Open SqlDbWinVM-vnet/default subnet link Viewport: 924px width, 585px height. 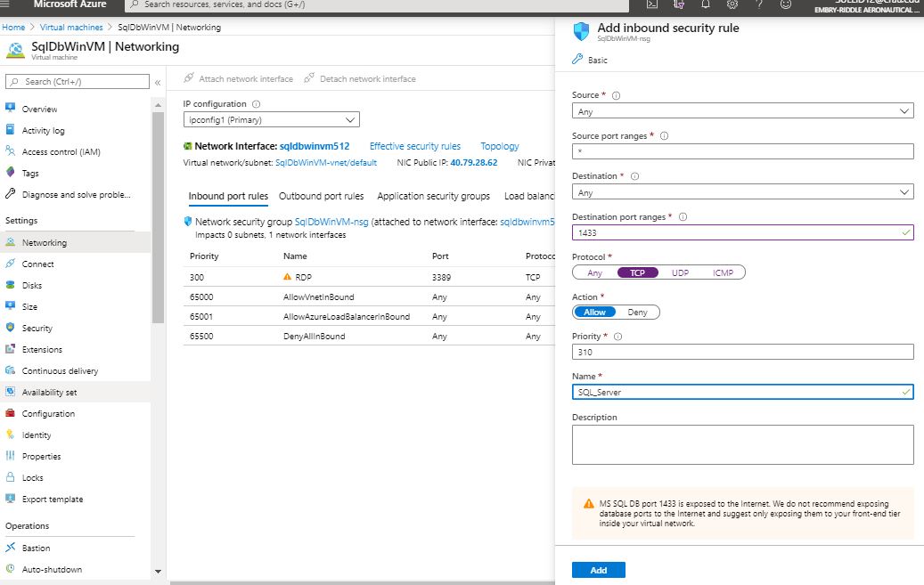pos(326,163)
